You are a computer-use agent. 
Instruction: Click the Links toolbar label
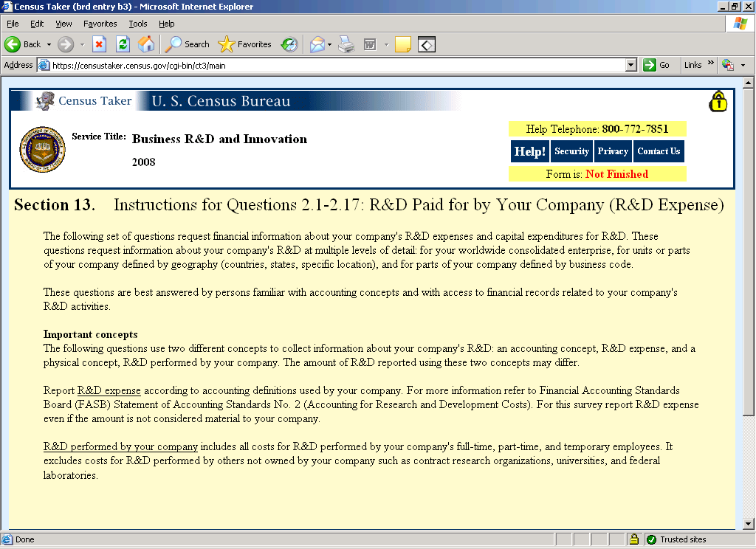point(693,65)
